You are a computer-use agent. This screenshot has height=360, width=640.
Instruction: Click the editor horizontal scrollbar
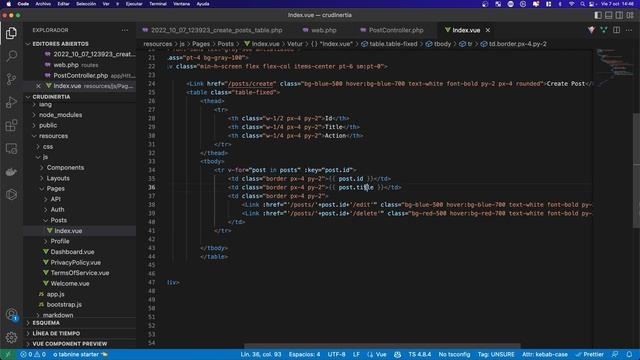click(x=382, y=346)
